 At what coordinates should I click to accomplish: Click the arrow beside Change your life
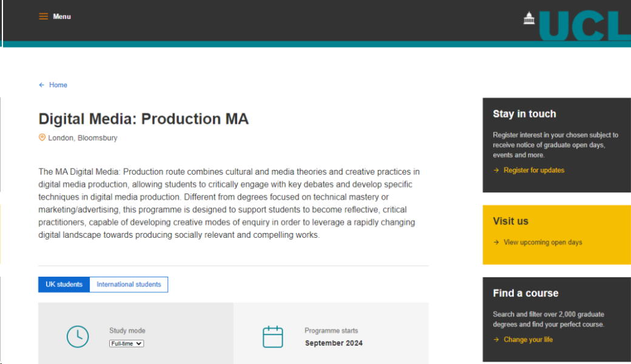tap(496, 340)
